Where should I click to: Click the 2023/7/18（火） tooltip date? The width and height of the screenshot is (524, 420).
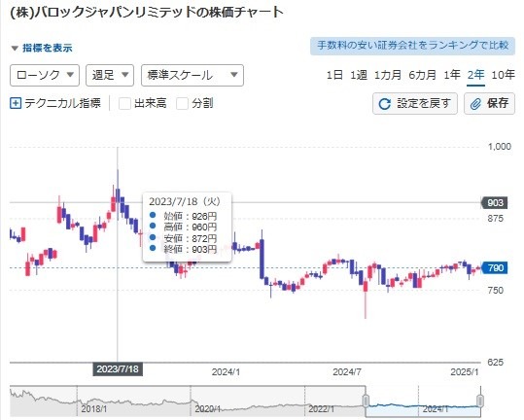(x=185, y=201)
